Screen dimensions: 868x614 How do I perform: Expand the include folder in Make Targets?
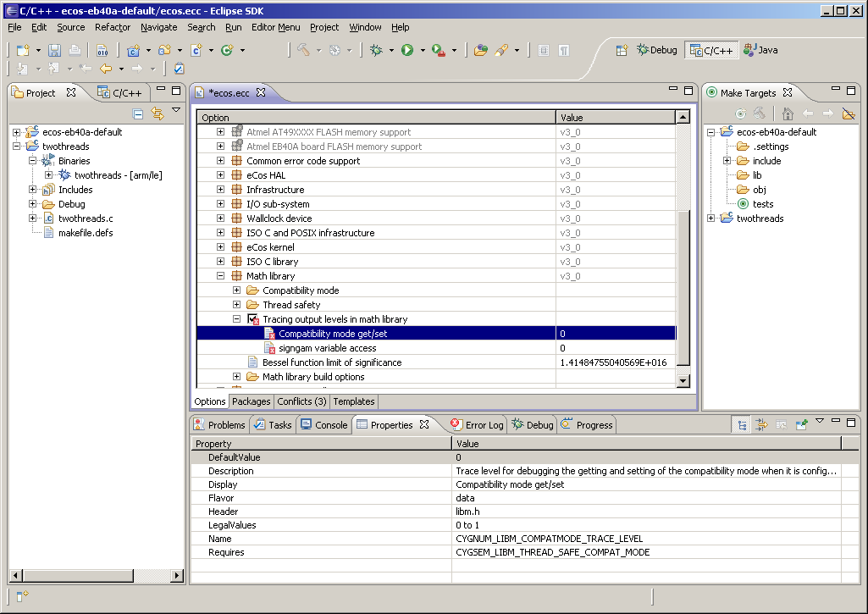pyautogui.click(x=727, y=161)
